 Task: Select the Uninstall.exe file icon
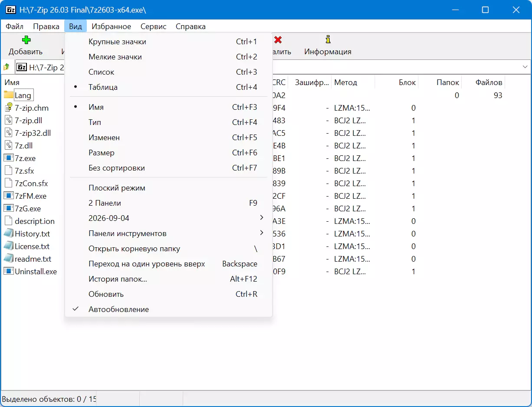coord(9,271)
